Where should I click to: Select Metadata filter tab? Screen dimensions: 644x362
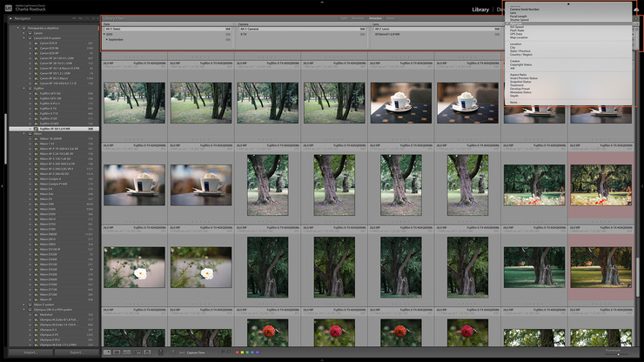click(x=375, y=18)
